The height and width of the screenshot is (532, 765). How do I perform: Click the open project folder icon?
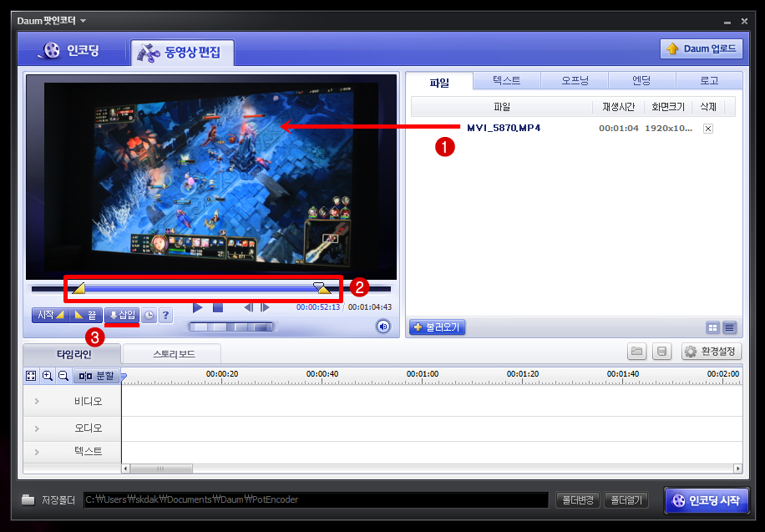click(x=636, y=352)
